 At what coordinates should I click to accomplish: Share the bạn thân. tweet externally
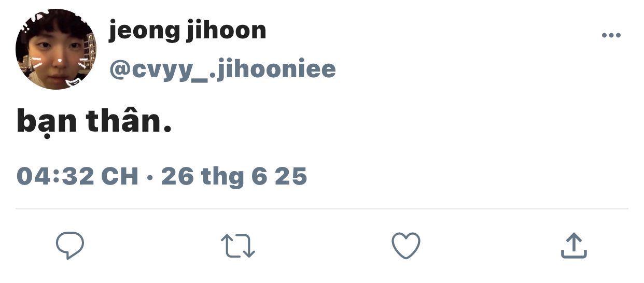574,246
